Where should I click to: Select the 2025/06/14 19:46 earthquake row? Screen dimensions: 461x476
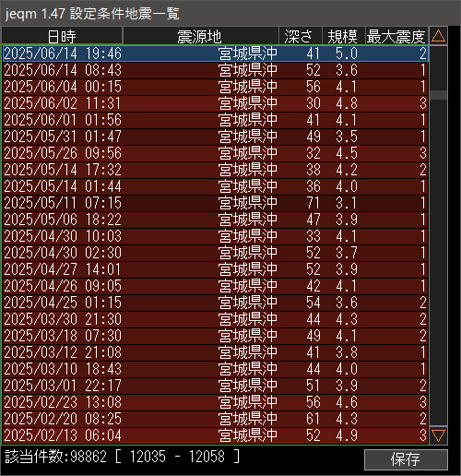click(x=216, y=54)
